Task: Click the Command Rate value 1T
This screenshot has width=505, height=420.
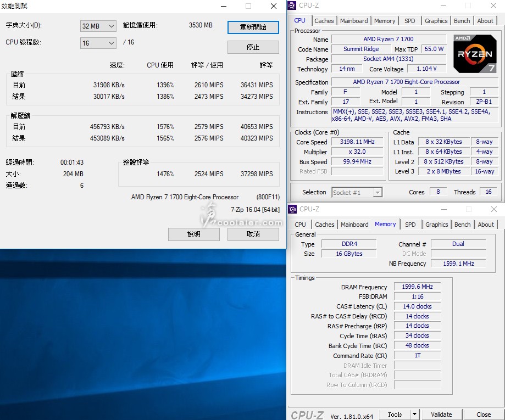Action: [x=417, y=355]
